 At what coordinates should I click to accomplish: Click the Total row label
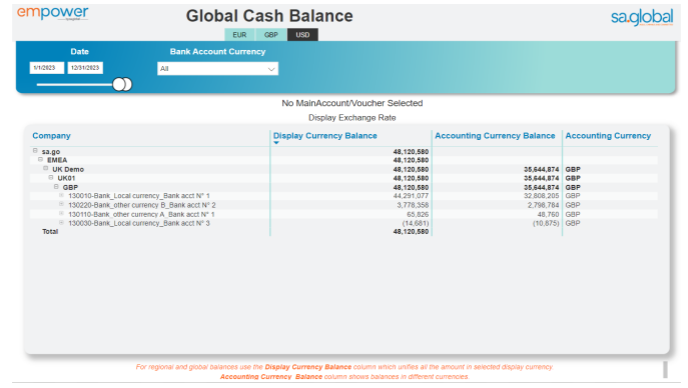coord(50,231)
